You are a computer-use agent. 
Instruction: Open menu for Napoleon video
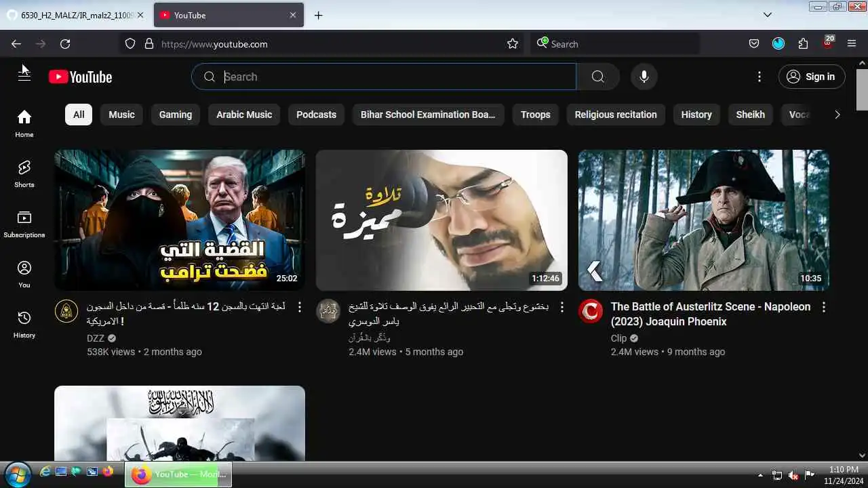click(x=824, y=307)
